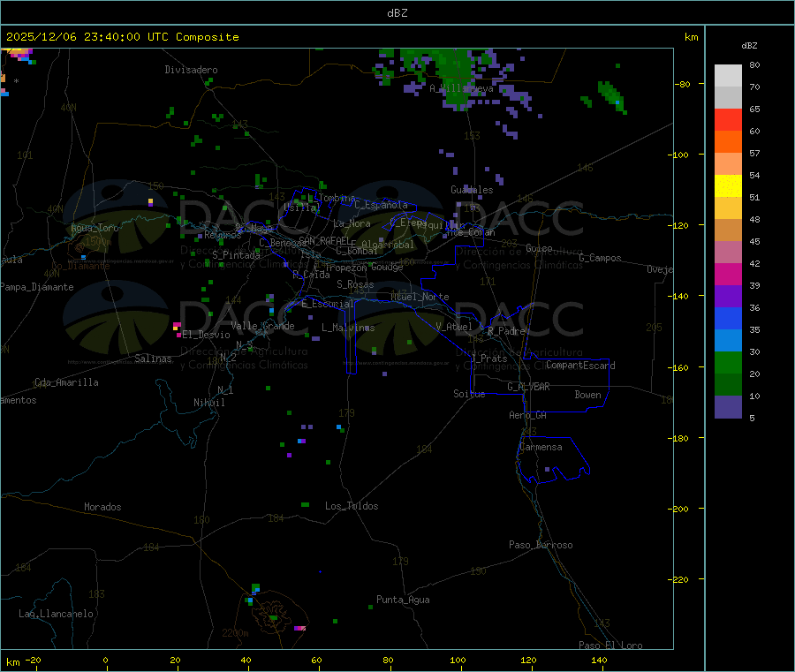Click the L_Malvinas label

348,328
